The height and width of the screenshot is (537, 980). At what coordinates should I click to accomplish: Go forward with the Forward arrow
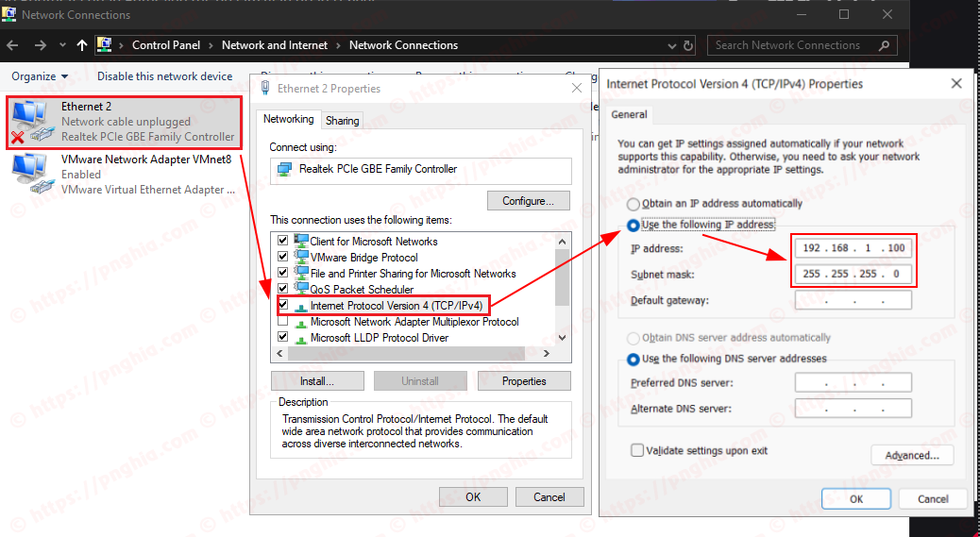click(40, 45)
